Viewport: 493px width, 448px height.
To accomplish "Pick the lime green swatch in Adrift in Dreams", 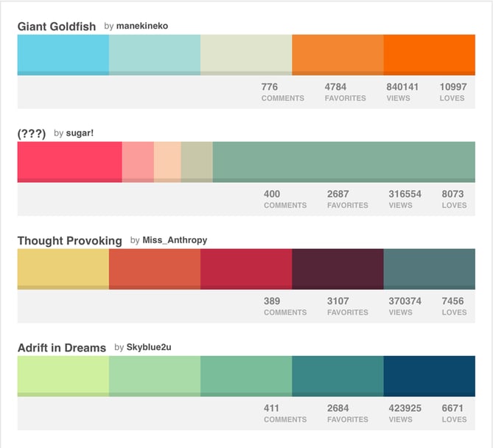I will [63, 375].
